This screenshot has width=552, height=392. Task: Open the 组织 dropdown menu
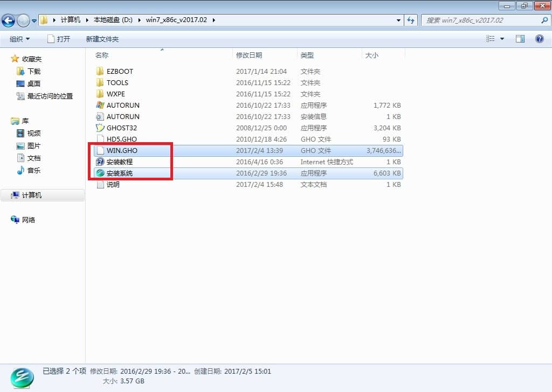click(20, 39)
